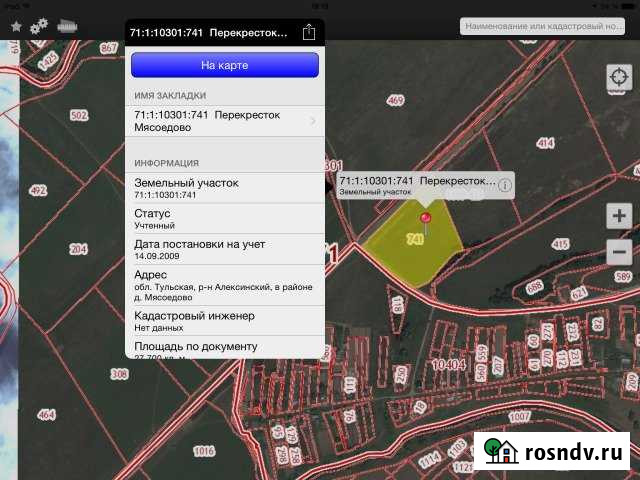Screen dimensions: 640x480
Task: Tap the 'Дата постановки на учет' row
Action: coord(227,249)
